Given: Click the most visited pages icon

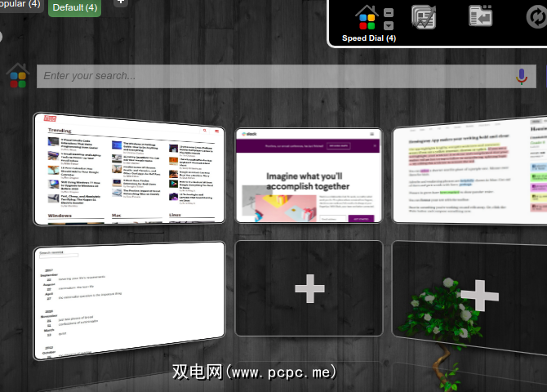Looking at the screenshot, I should 424,17.
